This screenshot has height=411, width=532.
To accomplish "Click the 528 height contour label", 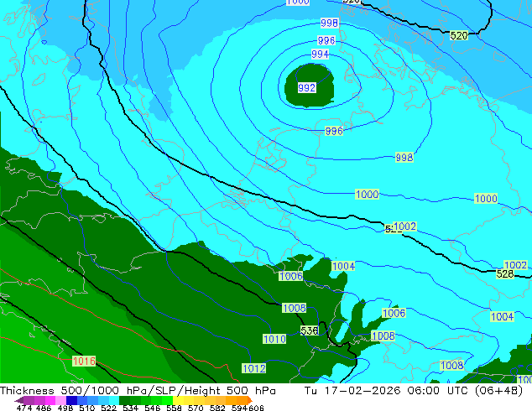I will [x=505, y=273].
